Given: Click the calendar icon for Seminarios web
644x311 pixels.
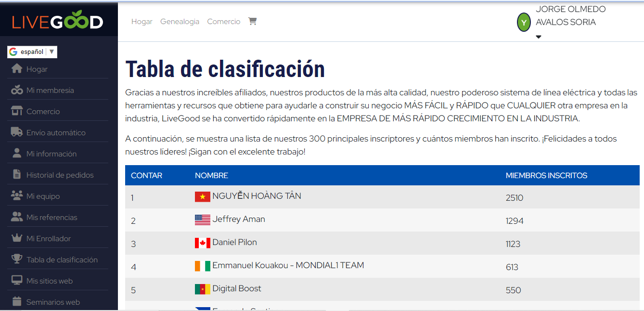Looking at the screenshot, I should click(17, 302).
